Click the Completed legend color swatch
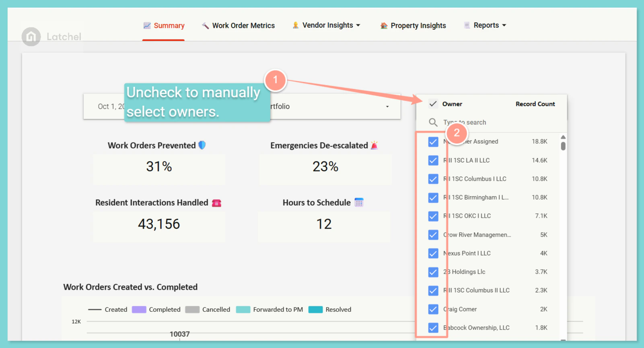Screen dimensions: 644x348 coord(139,309)
